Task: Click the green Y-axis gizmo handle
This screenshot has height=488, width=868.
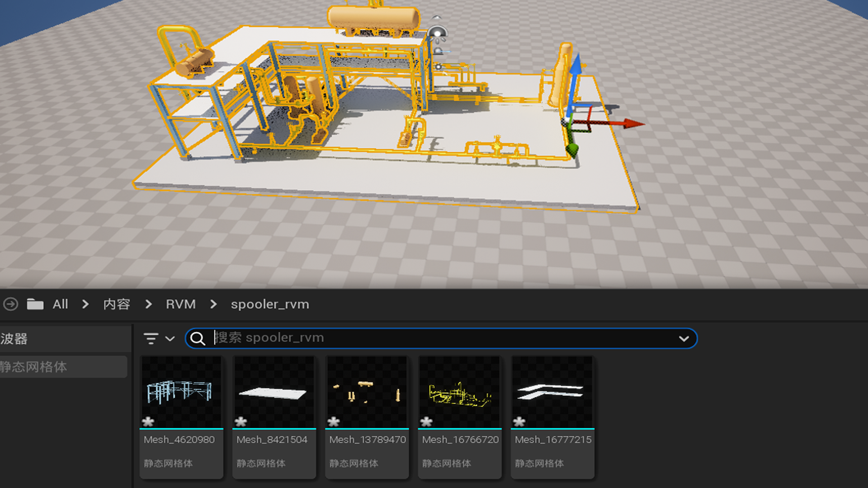Action: click(x=572, y=150)
